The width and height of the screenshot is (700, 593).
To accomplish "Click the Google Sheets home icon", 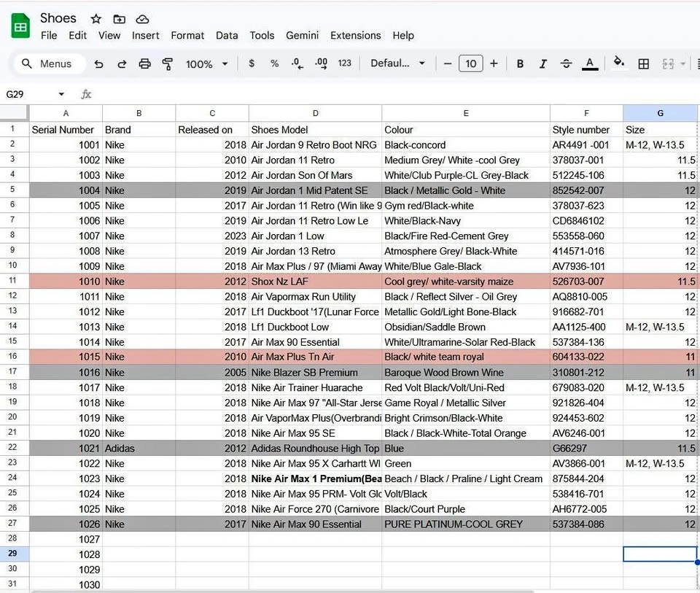I will [x=20, y=26].
